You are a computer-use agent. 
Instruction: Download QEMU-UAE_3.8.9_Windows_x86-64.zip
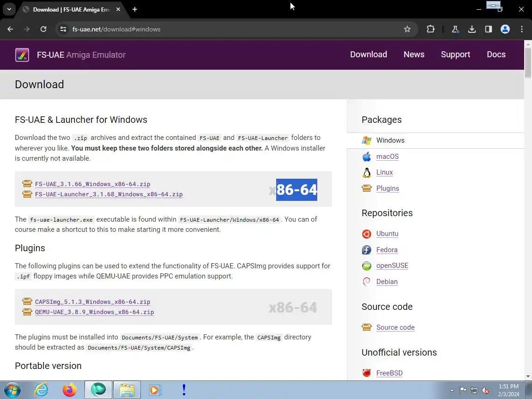94,312
